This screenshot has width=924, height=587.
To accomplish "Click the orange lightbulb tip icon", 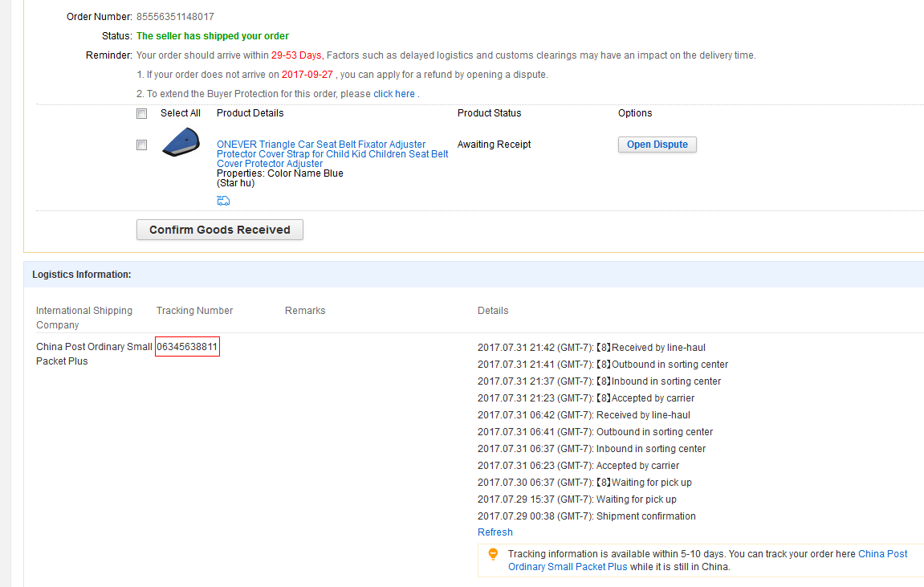I will click(493, 554).
